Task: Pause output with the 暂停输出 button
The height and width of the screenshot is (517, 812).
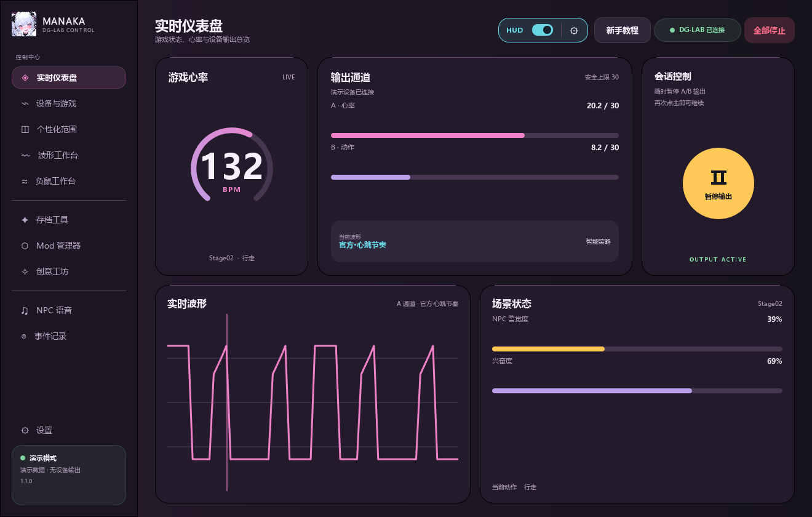Action: [x=718, y=183]
